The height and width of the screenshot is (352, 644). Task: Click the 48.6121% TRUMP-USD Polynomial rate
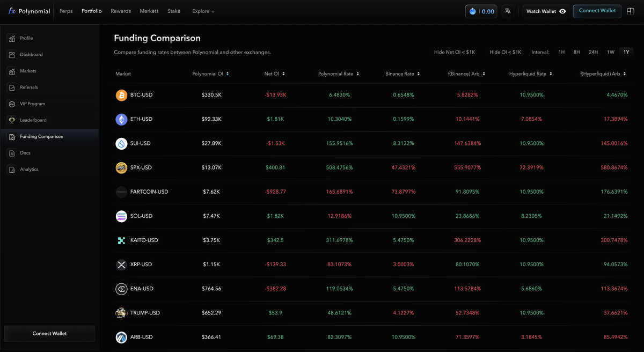[340, 313]
